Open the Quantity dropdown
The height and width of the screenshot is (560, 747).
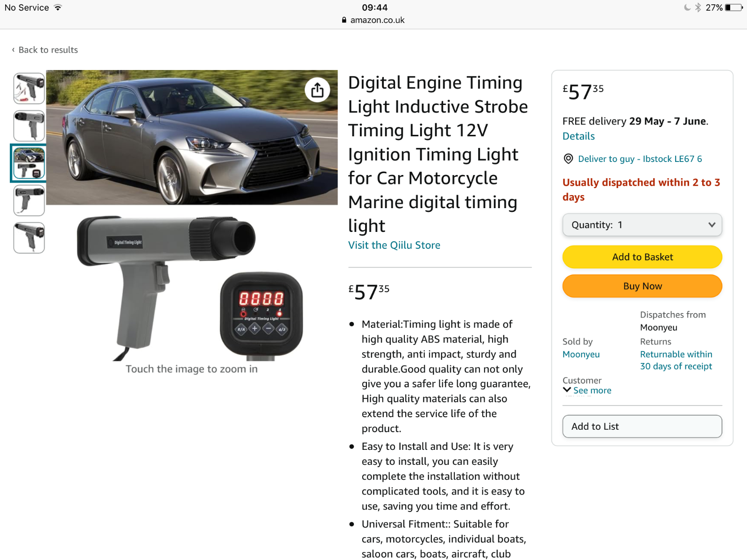[x=642, y=225]
